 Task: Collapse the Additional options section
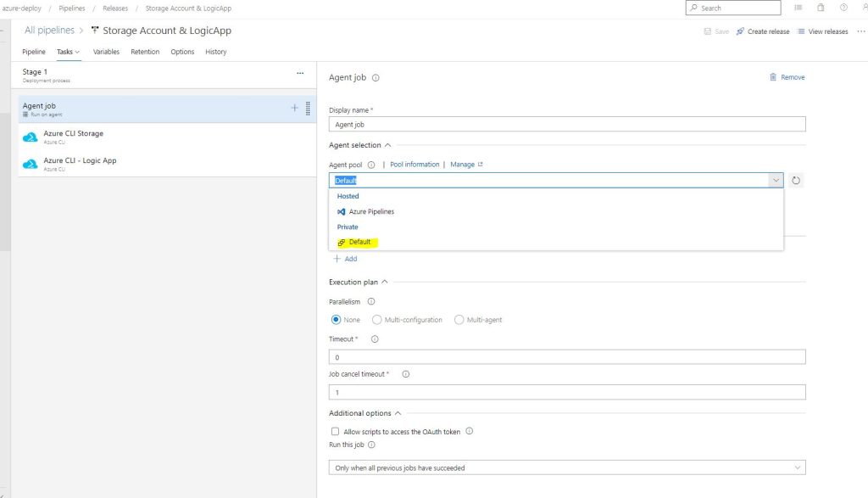click(398, 413)
